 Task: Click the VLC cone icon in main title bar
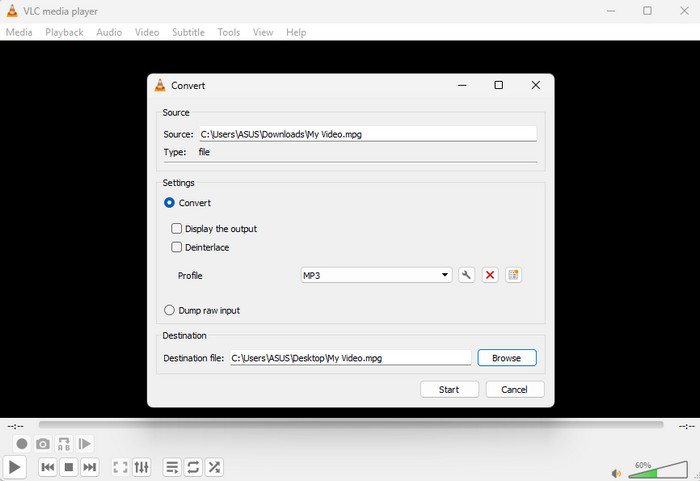tap(12, 11)
